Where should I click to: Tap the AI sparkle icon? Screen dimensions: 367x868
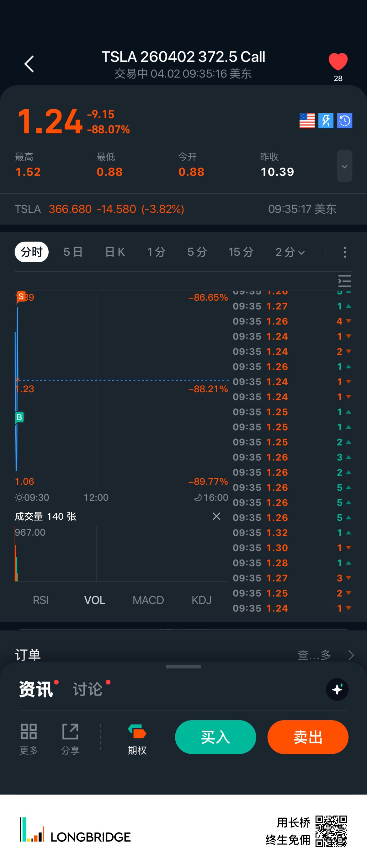coord(337,689)
